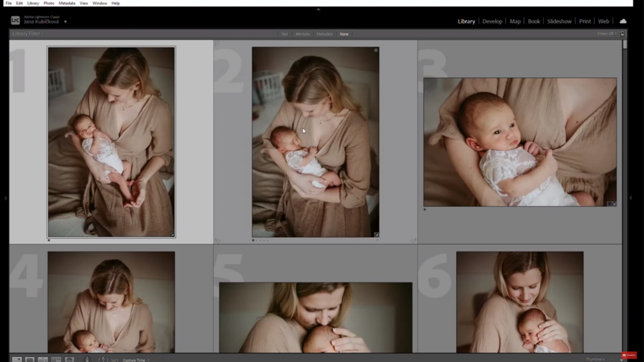Open the Edit menu

point(19,3)
